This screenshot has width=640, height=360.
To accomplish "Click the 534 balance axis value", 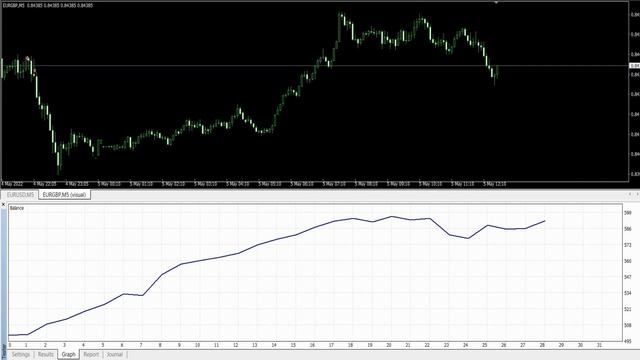I will 627,293.
